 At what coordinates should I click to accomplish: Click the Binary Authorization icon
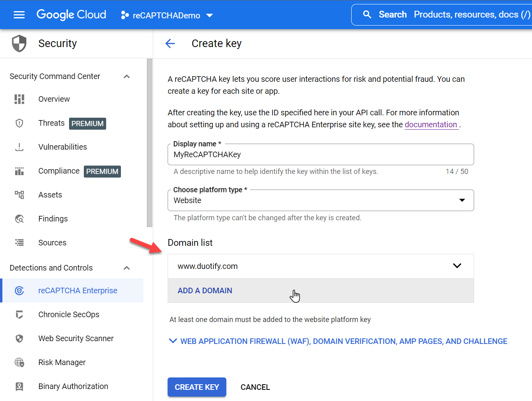click(x=19, y=386)
